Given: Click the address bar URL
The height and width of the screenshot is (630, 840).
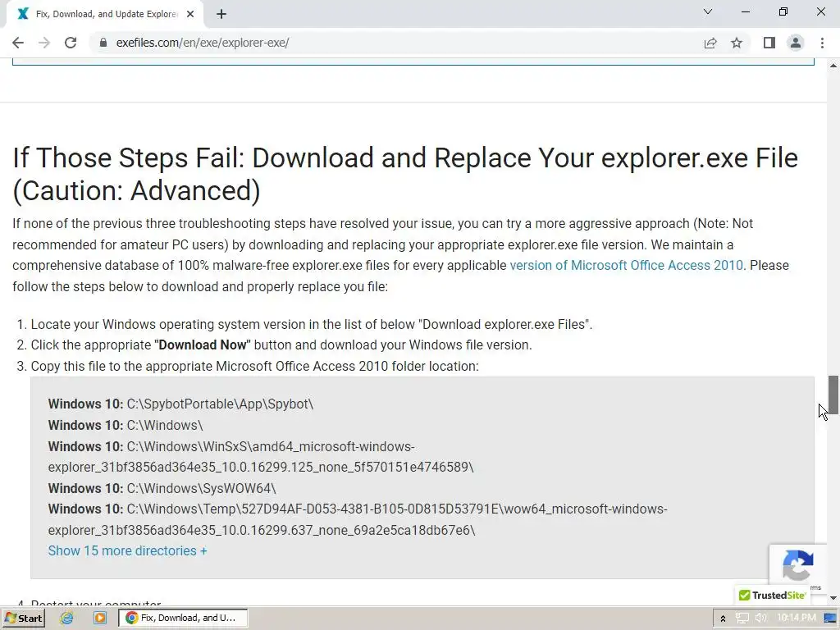Looking at the screenshot, I should coord(203,43).
